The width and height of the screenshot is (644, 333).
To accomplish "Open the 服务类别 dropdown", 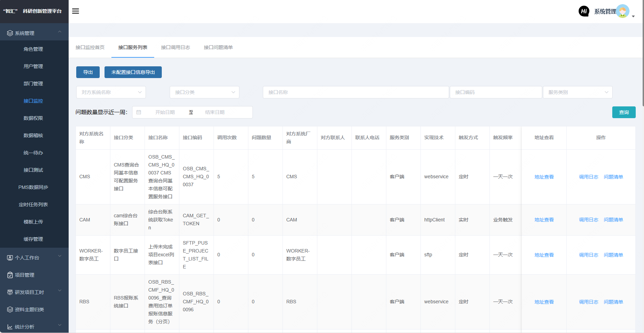I will tap(577, 92).
